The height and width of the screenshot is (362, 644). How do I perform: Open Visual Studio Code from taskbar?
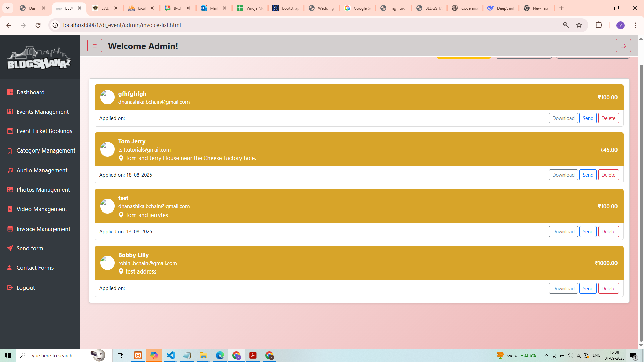171,355
